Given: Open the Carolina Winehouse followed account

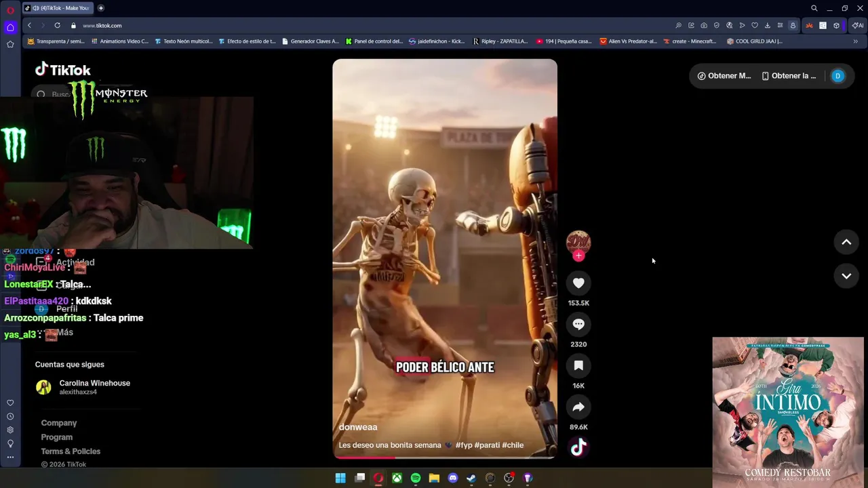Looking at the screenshot, I should click(83, 387).
